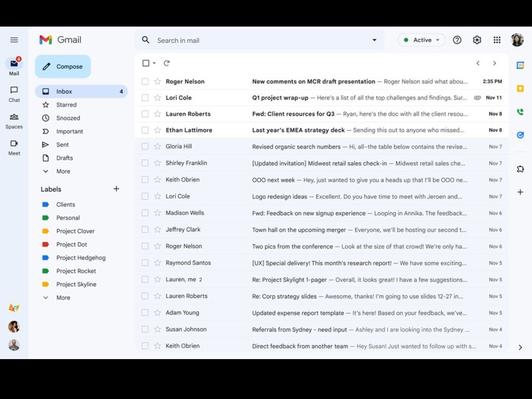Open the Drafts folder
The width and height of the screenshot is (532, 399).
point(64,158)
